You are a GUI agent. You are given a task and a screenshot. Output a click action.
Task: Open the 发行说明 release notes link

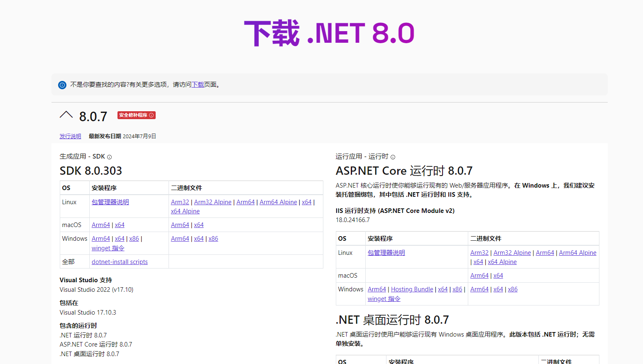(x=70, y=136)
